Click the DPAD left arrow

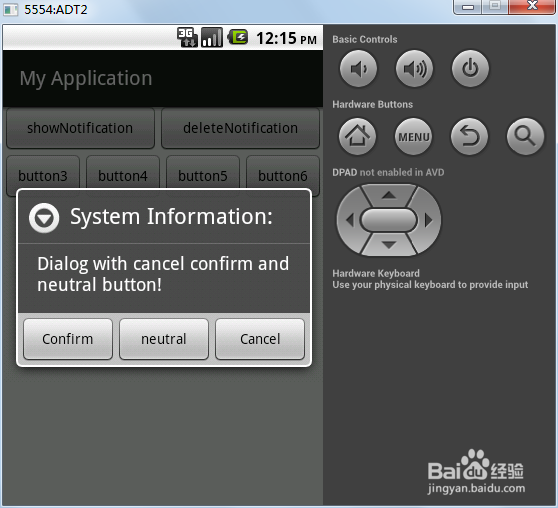tap(349, 220)
